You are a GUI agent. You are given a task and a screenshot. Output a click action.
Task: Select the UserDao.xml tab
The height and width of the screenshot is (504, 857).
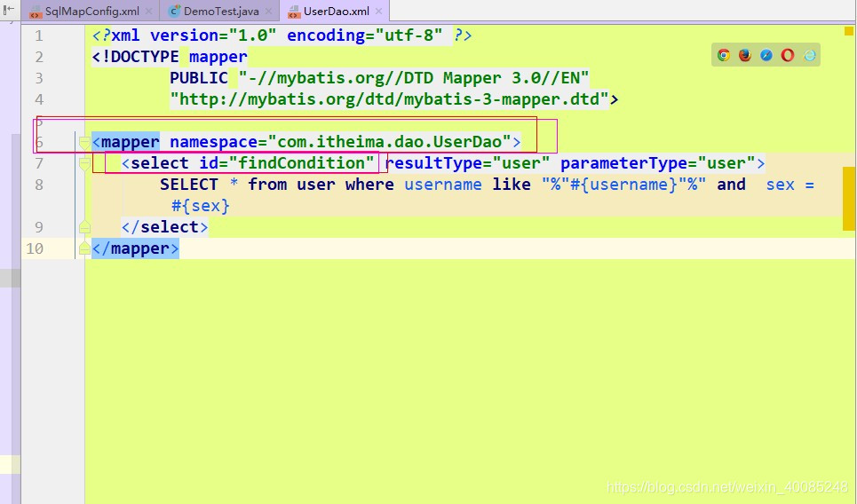(334, 11)
